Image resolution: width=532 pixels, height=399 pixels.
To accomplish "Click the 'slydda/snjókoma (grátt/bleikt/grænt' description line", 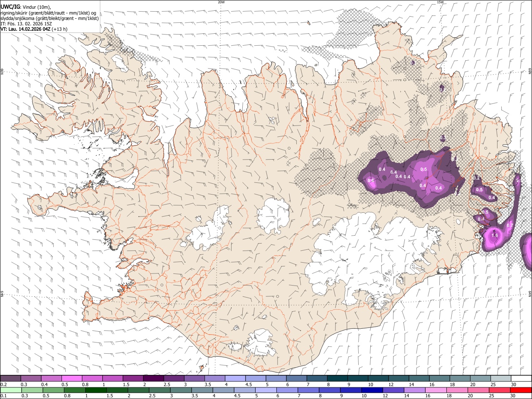I will [x=49, y=18].
